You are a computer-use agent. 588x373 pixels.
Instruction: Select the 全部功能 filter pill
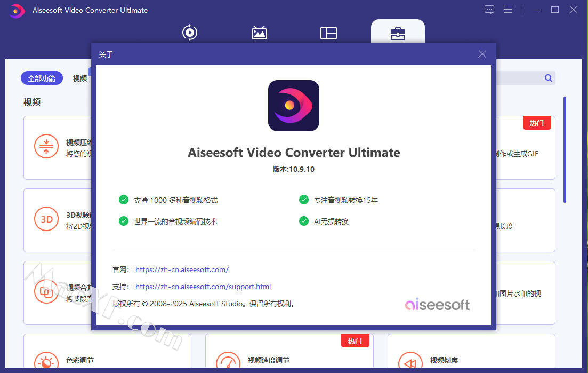pos(42,78)
